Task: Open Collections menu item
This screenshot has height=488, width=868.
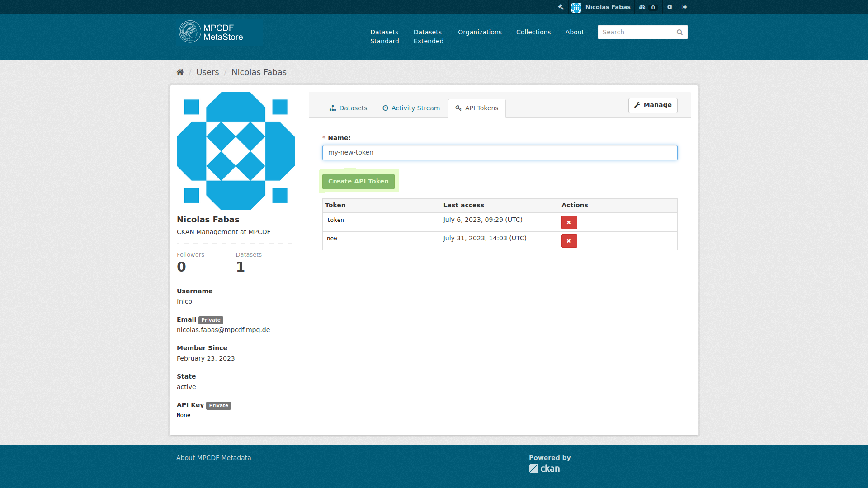Action: pyautogui.click(x=533, y=32)
